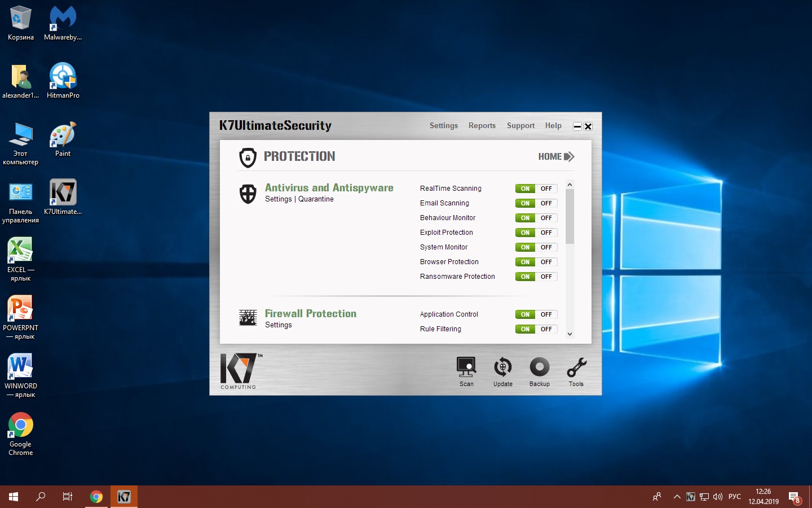
Task: Select the Этот компьютер desktop icon
Action: tap(21, 143)
